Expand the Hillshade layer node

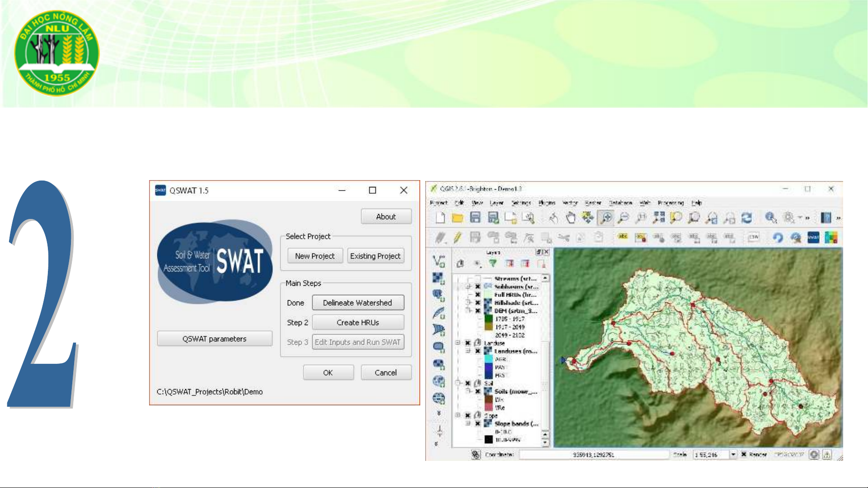click(468, 303)
